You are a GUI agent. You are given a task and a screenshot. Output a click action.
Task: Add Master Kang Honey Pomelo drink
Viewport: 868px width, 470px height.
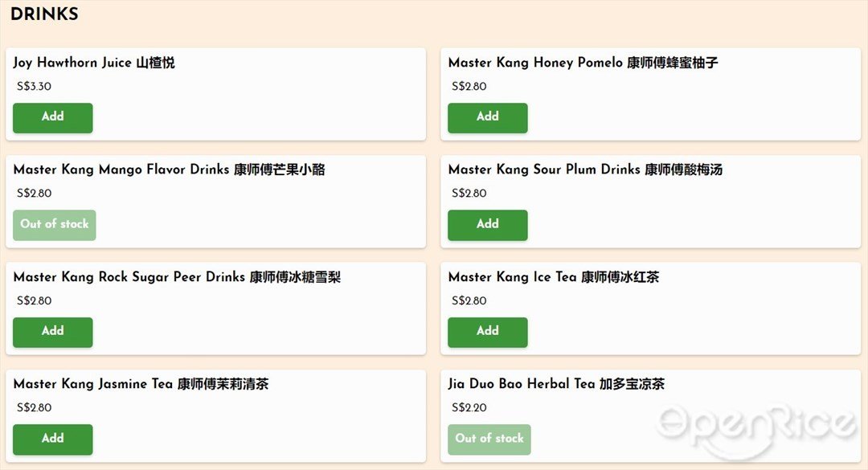pos(488,117)
